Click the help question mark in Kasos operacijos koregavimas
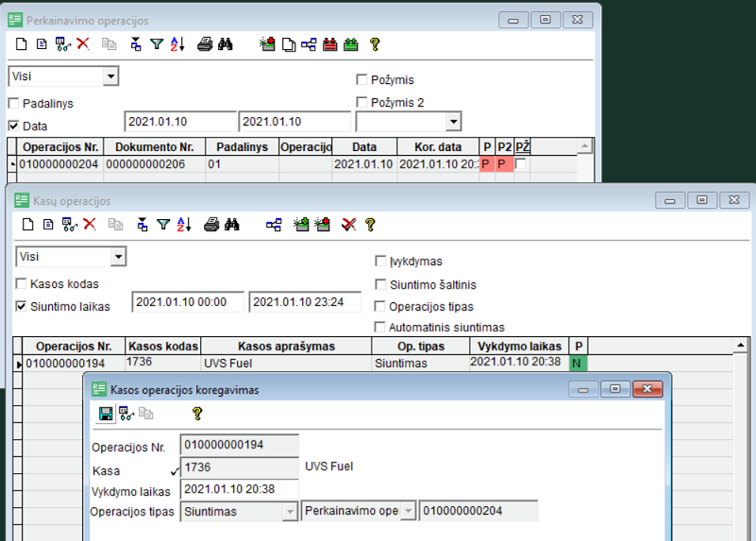This screenshot has height=541, width=756. 196,414
